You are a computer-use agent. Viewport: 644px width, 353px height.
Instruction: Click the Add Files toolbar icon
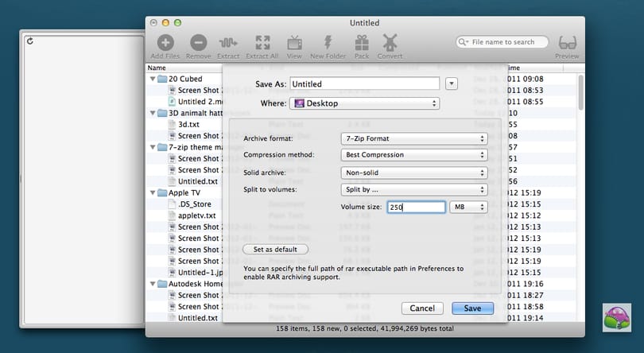165,42
